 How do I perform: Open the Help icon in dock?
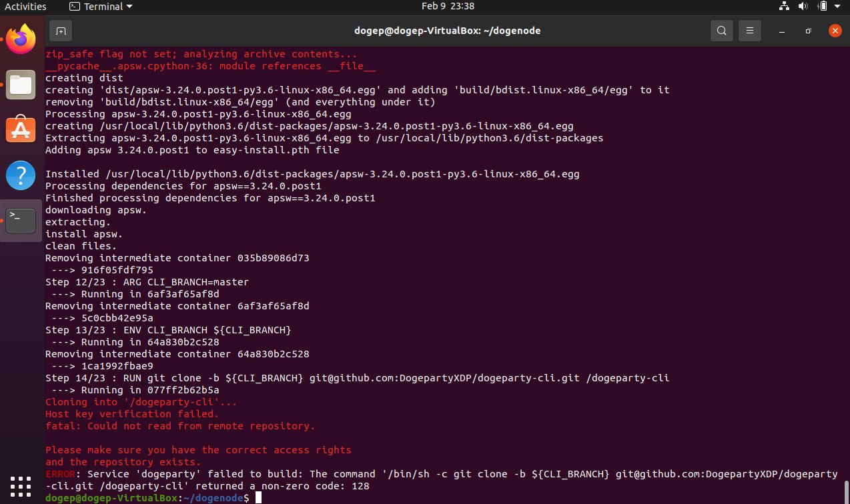21,175
